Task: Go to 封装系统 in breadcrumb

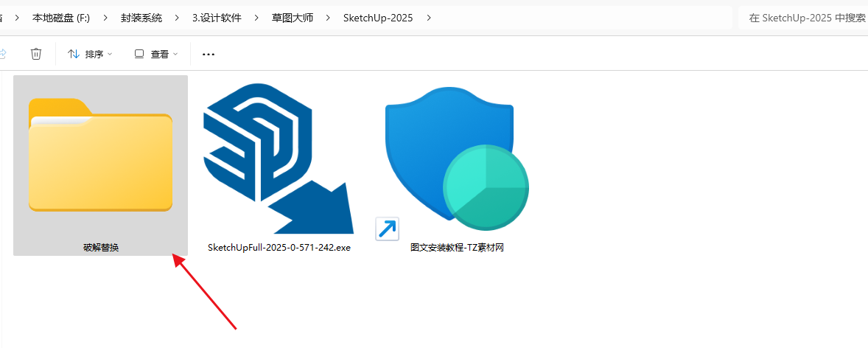Action: click(x=141, y=18)
